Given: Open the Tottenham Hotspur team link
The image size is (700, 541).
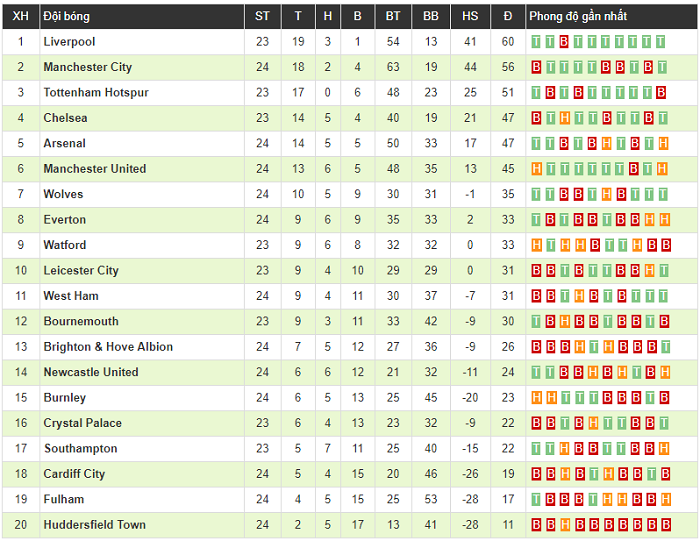Looking at the screenshot, I should click(96, 93).
